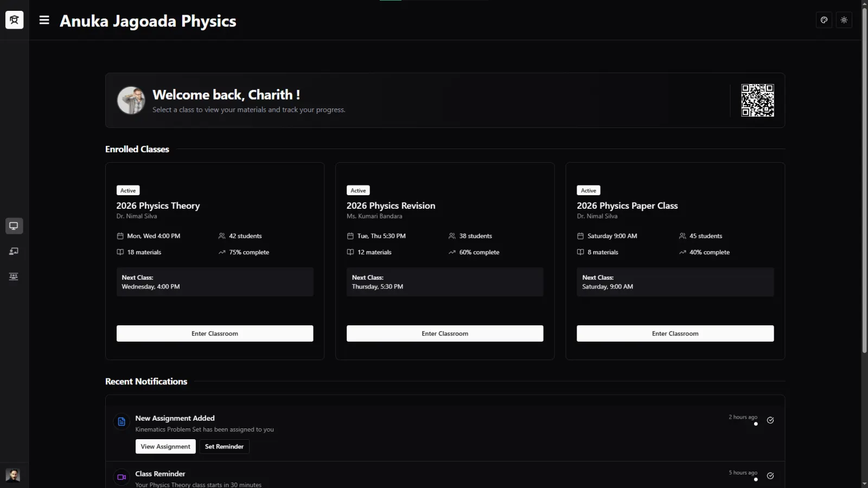Screen dimensions: 868x488
Task: Open the presentation classroom icon in the sidebar
Action: 14,251
